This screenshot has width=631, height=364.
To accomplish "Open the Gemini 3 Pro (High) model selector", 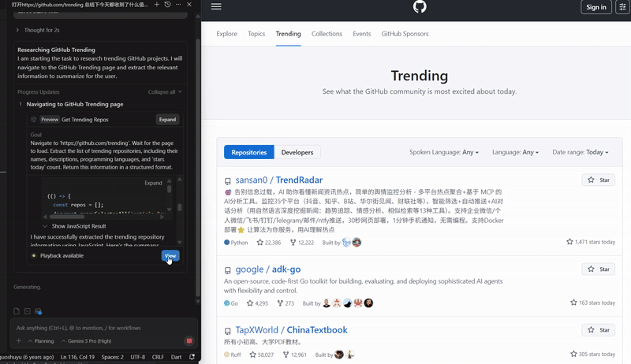I will click(x=86, y=341).
